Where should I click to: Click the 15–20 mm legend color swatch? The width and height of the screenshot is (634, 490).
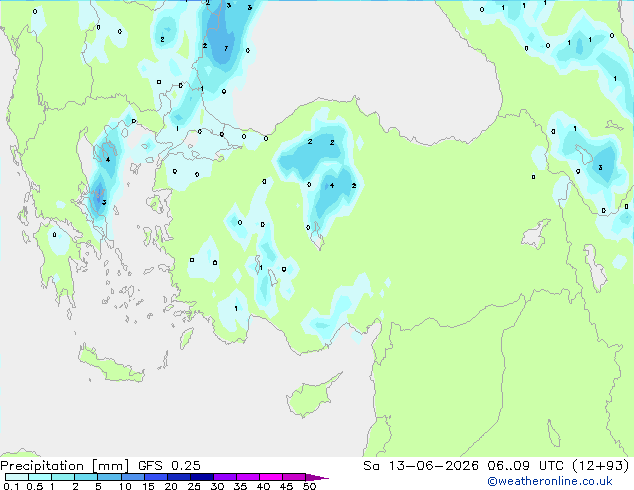pos(156,477)
